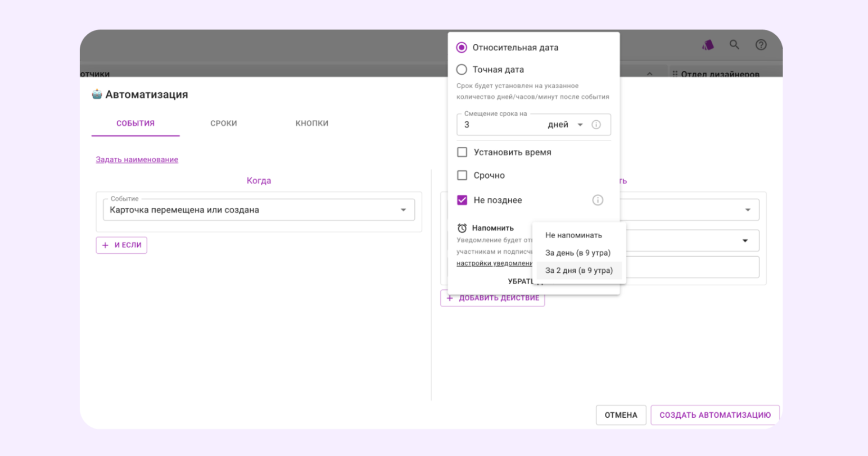
Task: Click the purple cards icon in header
Action: pyautogui.click(x=708, y=45)
